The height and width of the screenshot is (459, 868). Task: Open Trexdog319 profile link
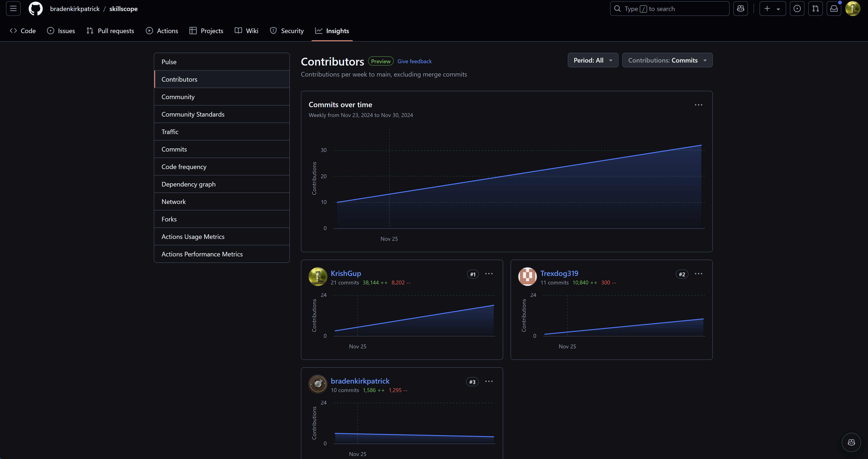[559, 273]
